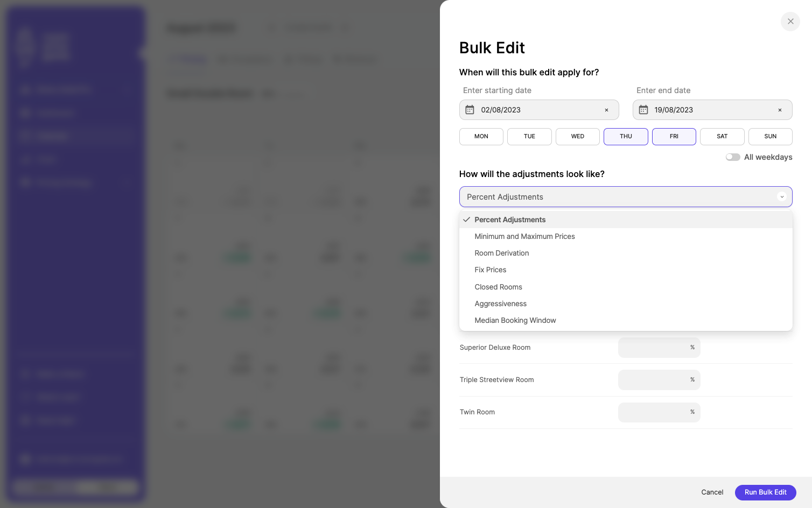Close the Bulk Edit panel

pyautogui.click(x=790, y=22)
